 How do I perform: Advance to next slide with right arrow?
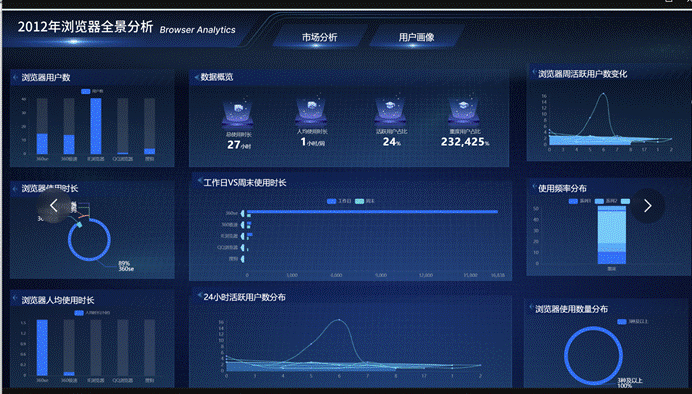coord(647,206)
